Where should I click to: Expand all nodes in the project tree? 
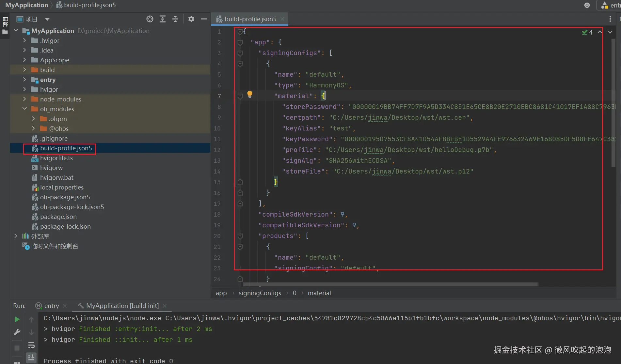[x=163, y=19]
